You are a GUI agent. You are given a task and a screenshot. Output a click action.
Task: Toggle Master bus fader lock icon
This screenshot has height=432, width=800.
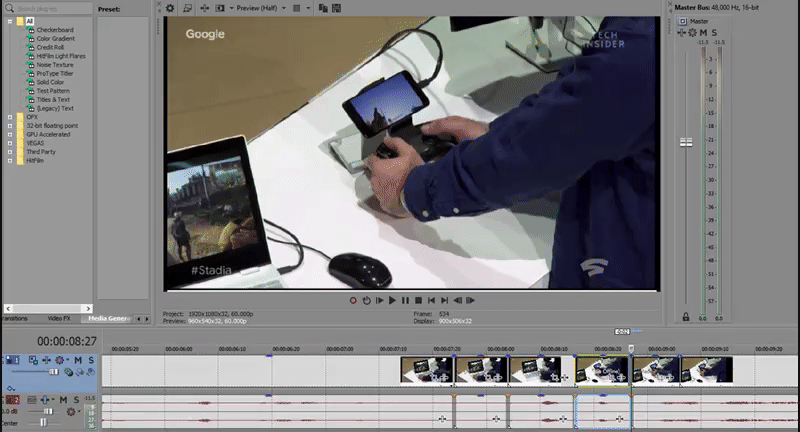click(686, 317)
